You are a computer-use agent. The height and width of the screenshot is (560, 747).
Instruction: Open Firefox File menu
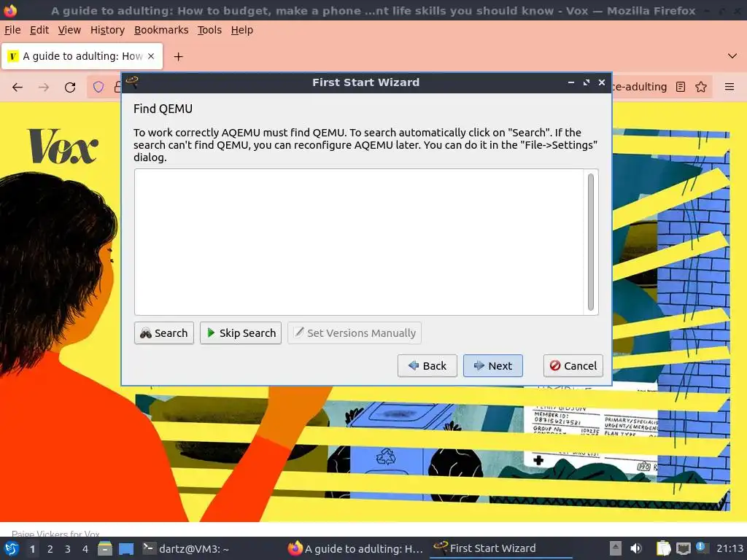click(12, 30)
